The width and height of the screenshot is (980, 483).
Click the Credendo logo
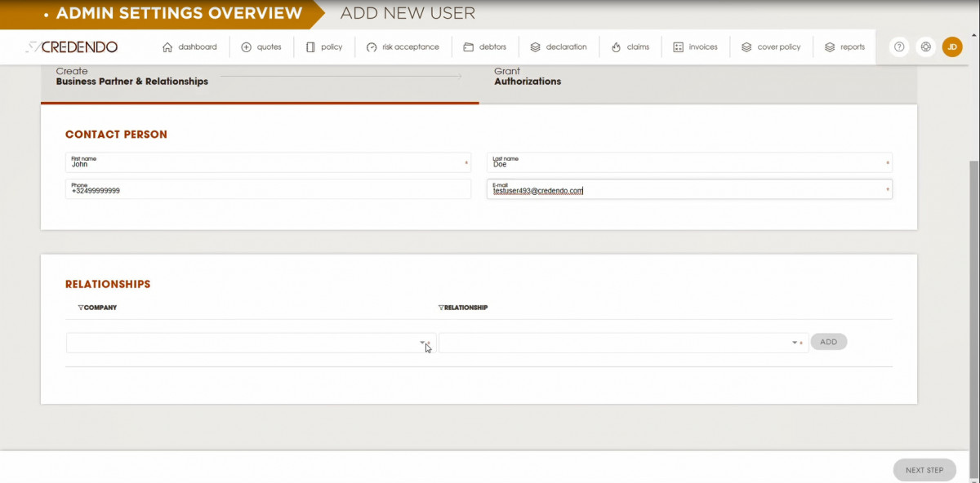click(71, 47)
